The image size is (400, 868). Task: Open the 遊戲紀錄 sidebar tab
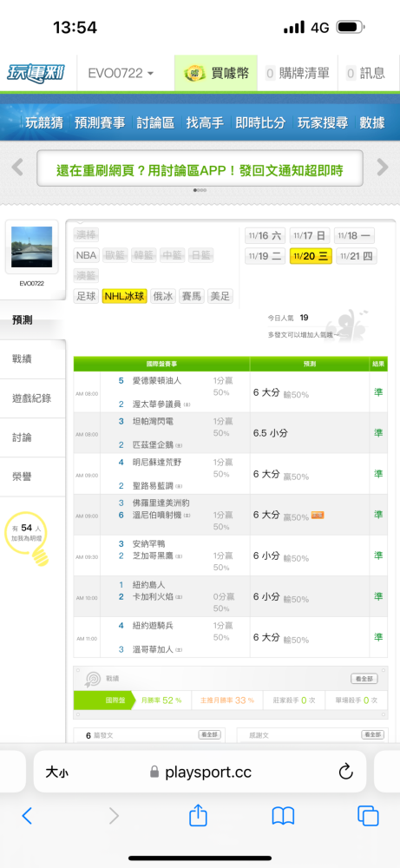point(33,398)
